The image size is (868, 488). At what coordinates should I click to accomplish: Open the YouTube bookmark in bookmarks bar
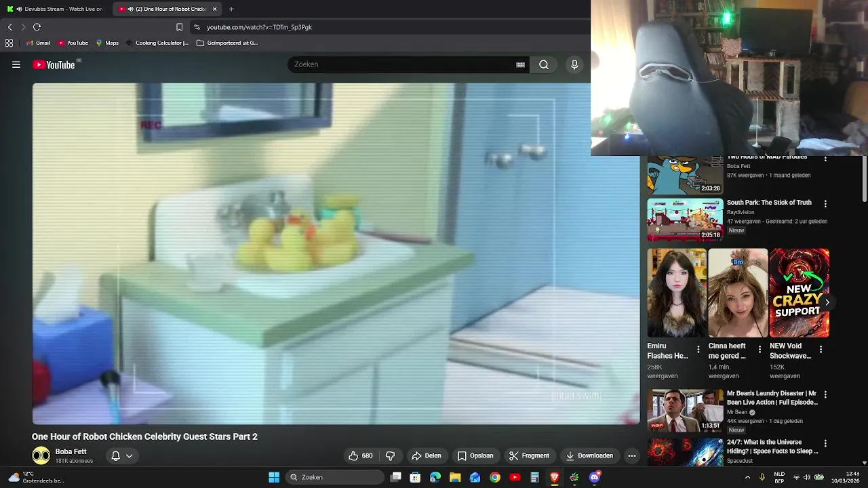(73, 43)
